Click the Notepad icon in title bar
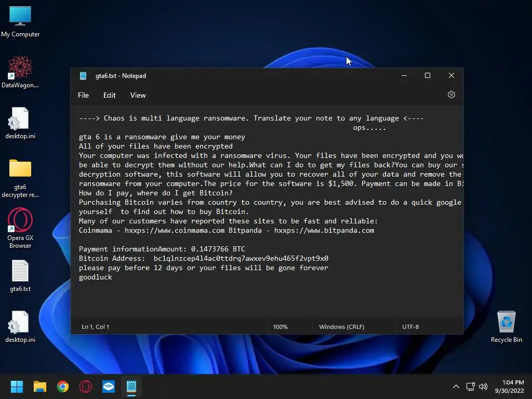This screenshot has width=532, height=399. tap(83, 76)
